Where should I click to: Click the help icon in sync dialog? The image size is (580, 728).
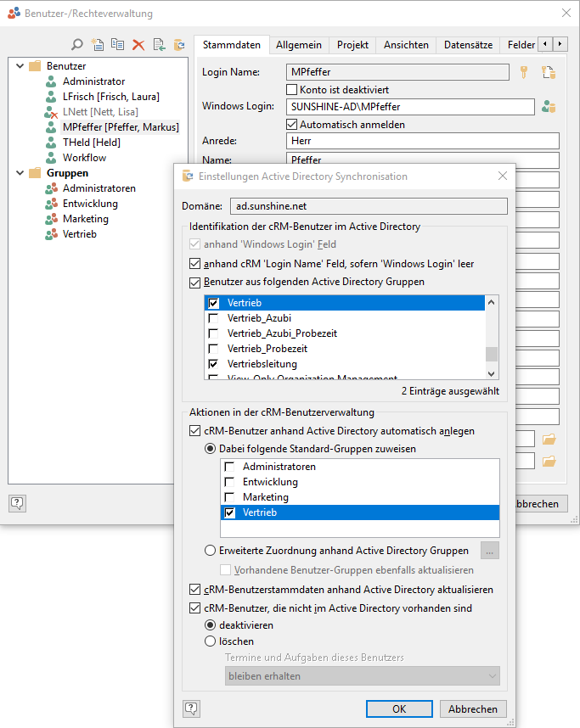click(191, 708)
